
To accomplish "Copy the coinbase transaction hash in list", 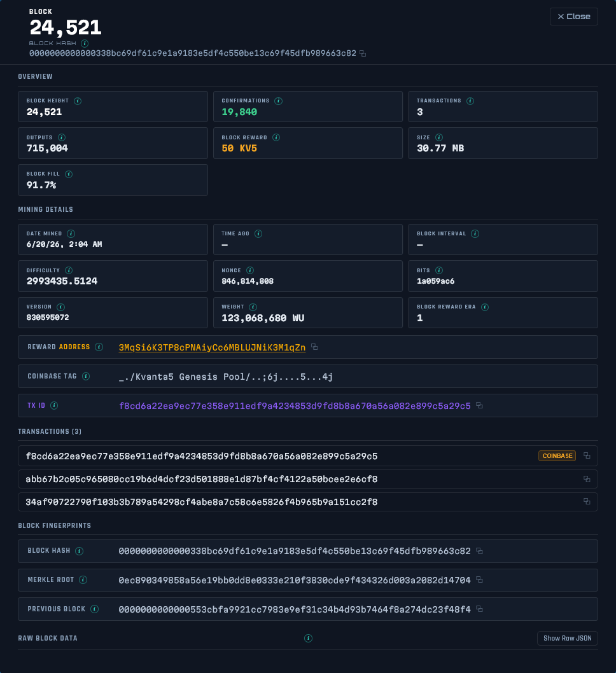I will (587, 456).
